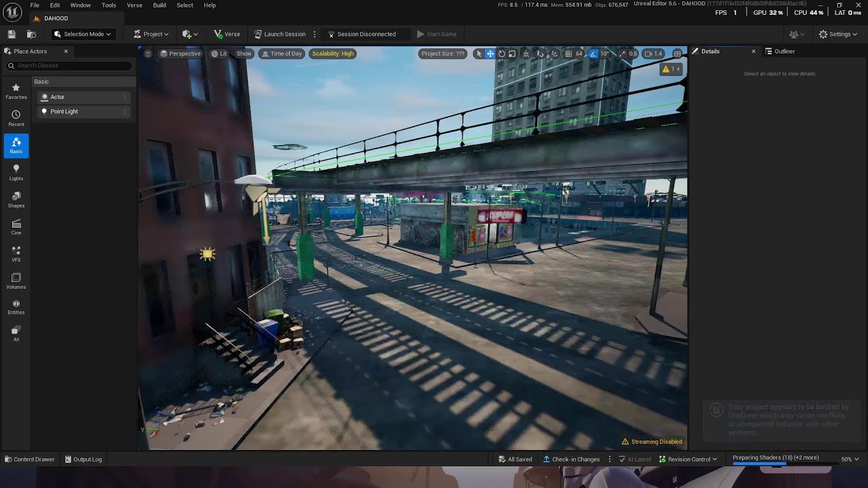Open the team members dropdown icon

797,34
